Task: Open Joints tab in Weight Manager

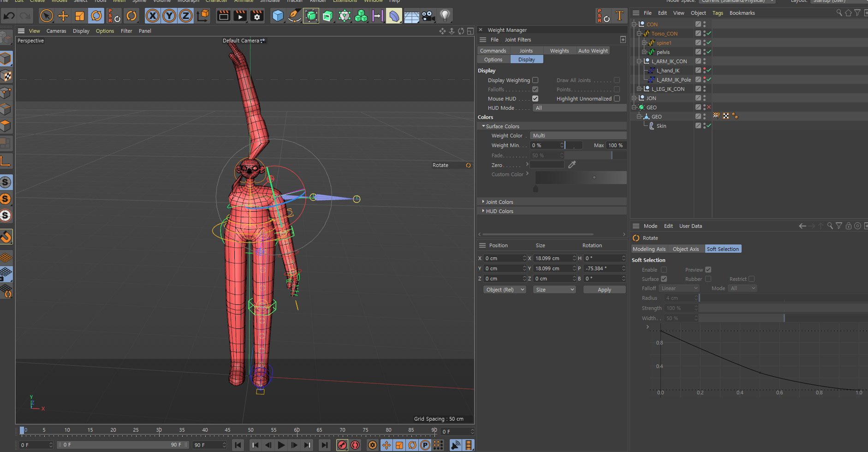Action: [x=526, y=51]
